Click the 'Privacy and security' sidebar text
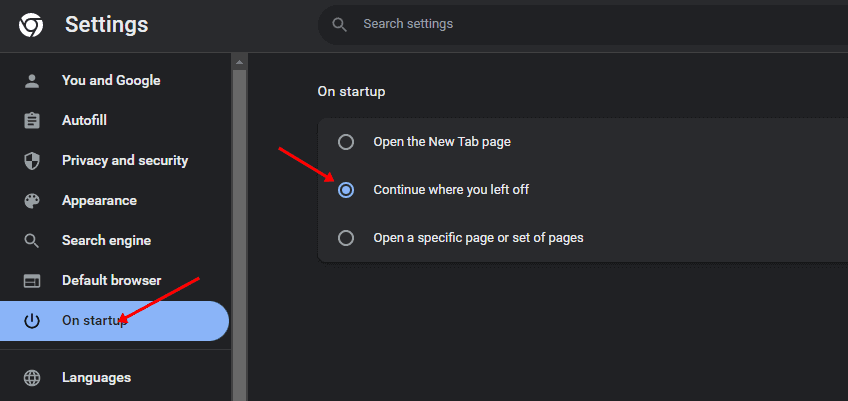 point(124,161)
